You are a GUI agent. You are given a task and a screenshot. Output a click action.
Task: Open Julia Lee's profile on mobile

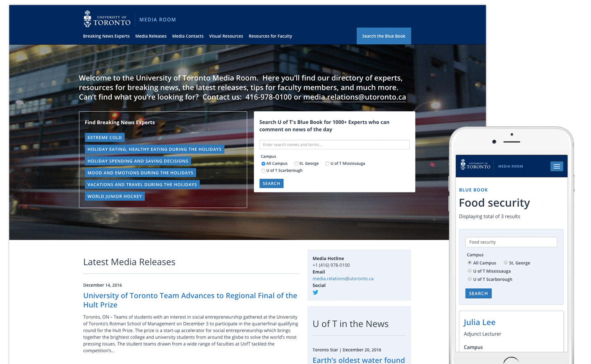click(479, 322)
